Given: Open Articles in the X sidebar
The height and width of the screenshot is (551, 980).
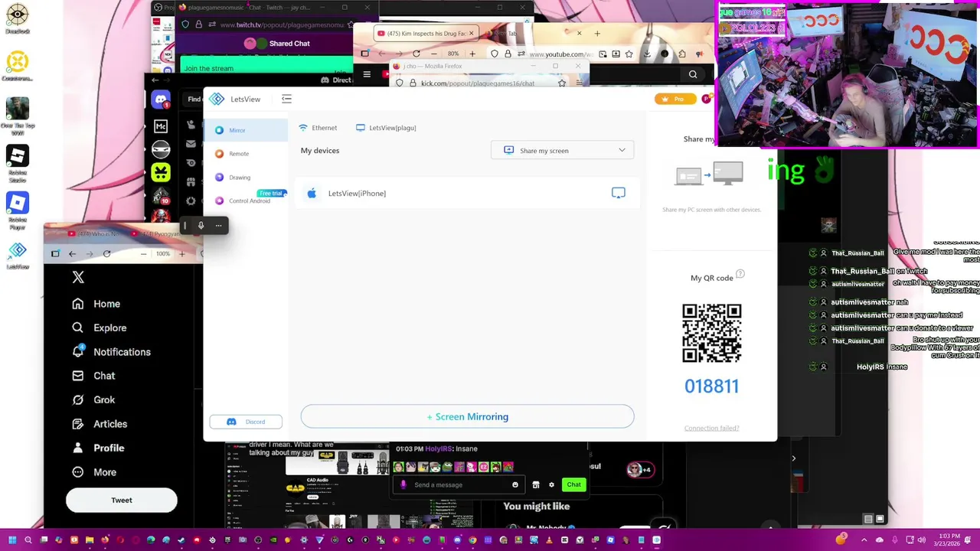Looking at the screenshot, I should coord(99,424).
